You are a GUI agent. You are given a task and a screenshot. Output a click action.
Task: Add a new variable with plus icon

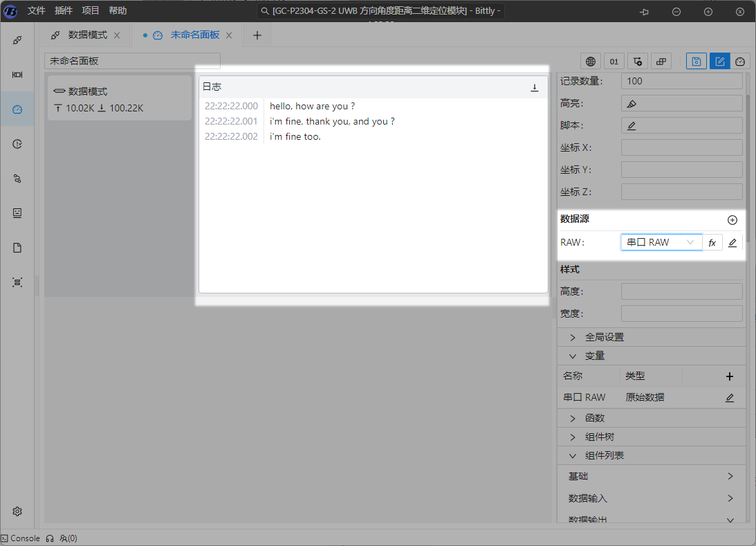coord(729,376)
